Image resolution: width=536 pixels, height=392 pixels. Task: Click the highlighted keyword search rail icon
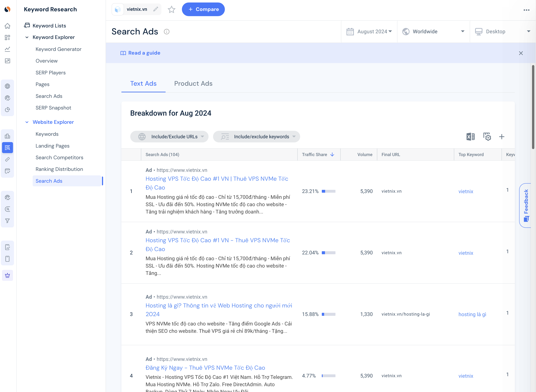point(8,148)
